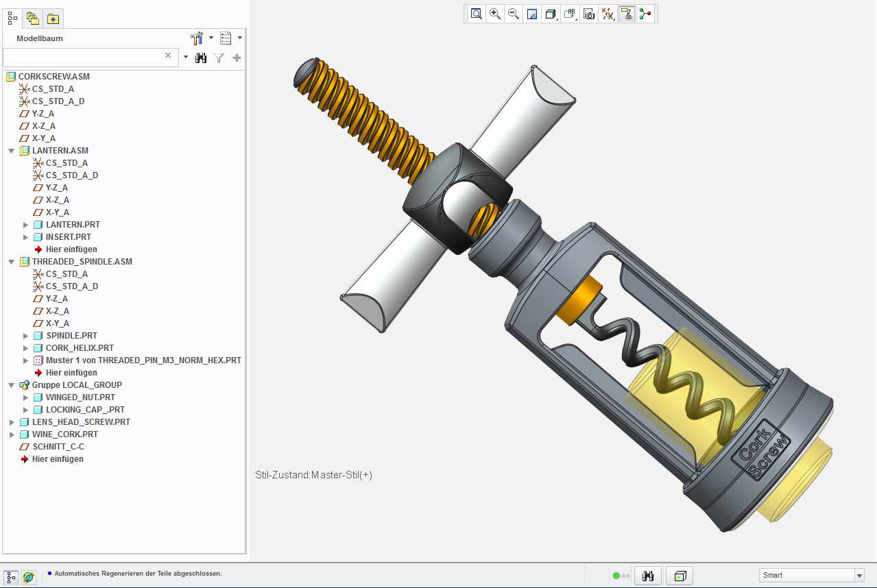Viewport: 877px width, 588px height.
Task: Click the Repaint icon
Action: tap(532, 14)
